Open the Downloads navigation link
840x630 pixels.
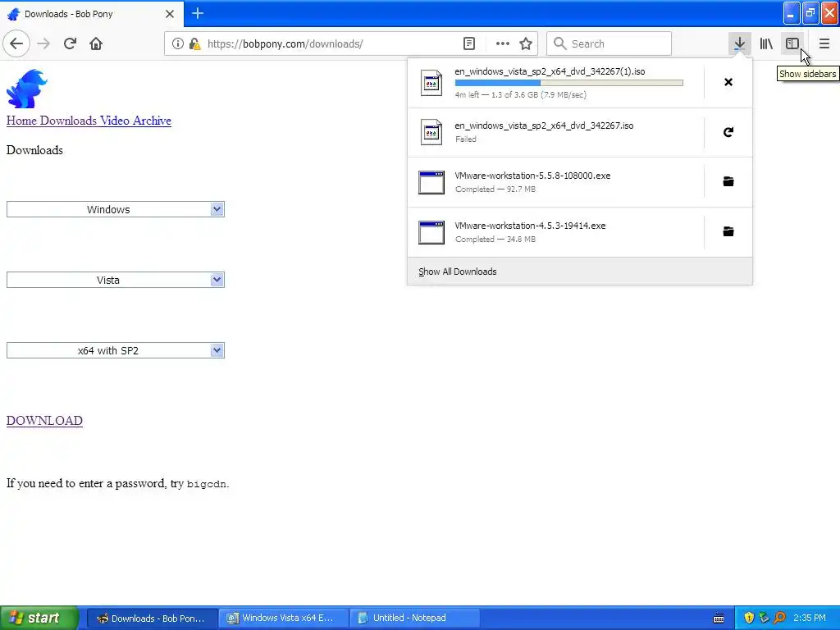pyautogui.click(x=69, y=121)
